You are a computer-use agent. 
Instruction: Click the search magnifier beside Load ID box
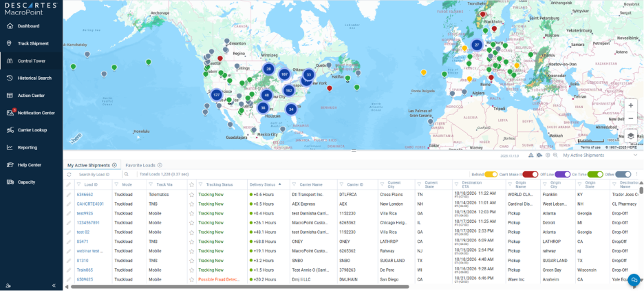[x=127, y=175]
